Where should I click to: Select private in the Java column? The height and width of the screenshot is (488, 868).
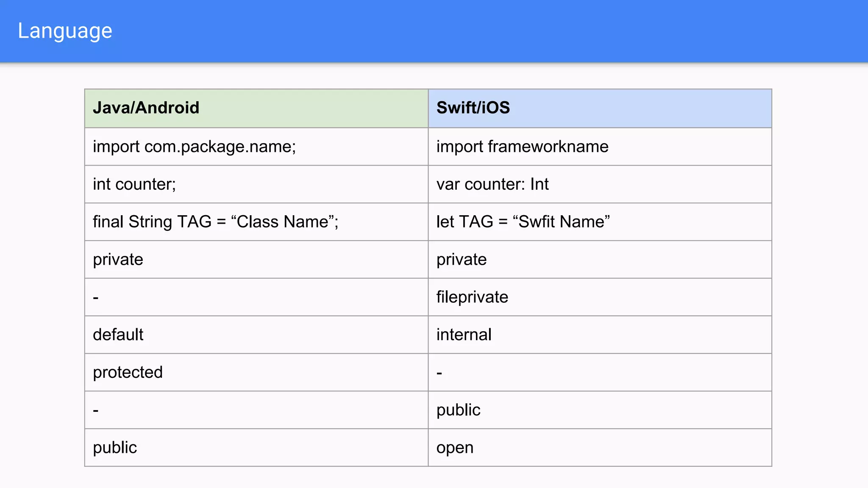point(118,260)
